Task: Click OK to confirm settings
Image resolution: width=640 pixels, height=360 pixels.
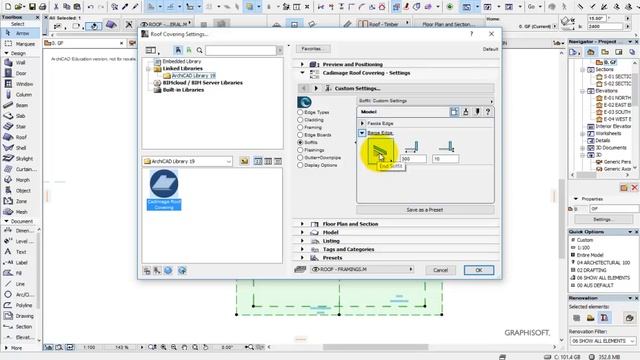Action: (x=479, y=270)
